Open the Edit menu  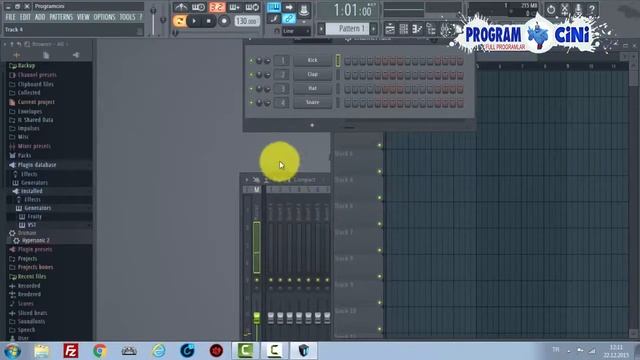(25, 17)
